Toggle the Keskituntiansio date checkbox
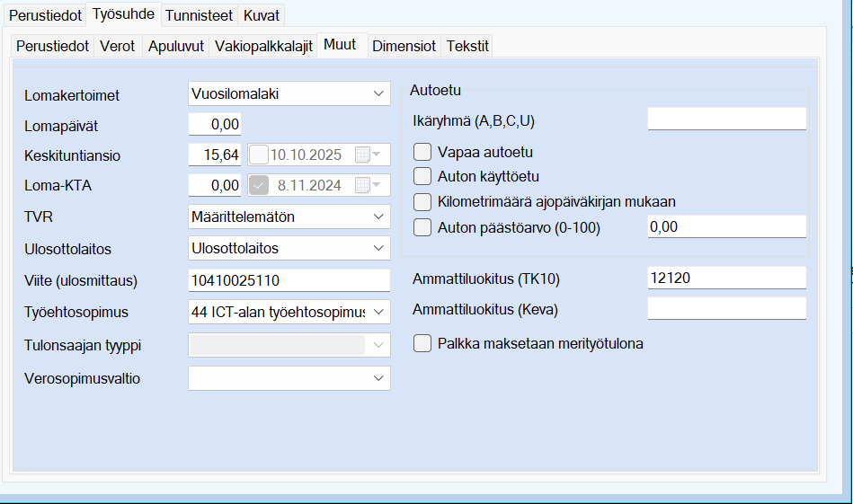The height and width of the screenshot is (504, 853). click(x=258, y=155)
